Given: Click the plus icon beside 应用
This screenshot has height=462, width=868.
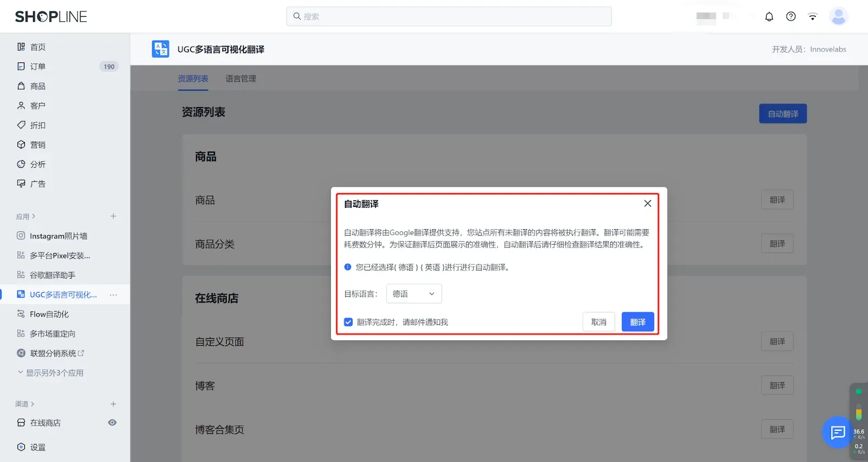Looking at the screenshot, I should point(113,216).
